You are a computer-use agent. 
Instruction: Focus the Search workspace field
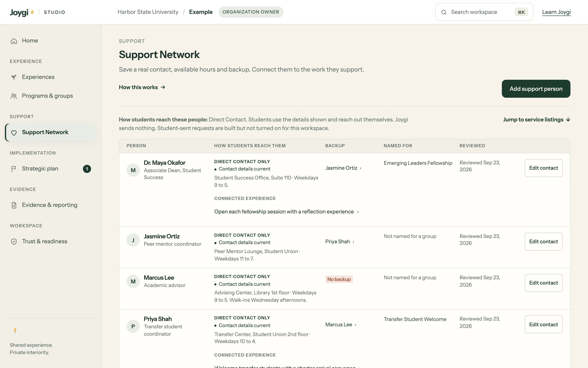484,12
